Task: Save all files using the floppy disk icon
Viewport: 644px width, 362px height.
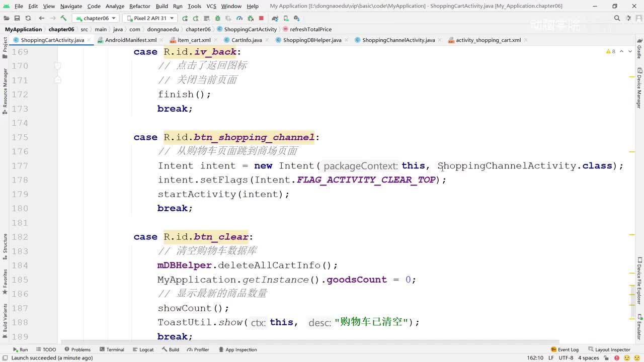Action: (x=17, y=18)
